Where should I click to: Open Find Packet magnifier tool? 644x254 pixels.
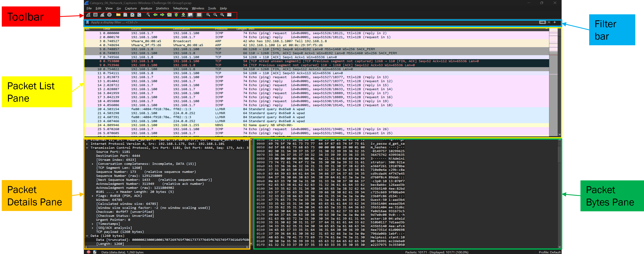coord(148,15)
